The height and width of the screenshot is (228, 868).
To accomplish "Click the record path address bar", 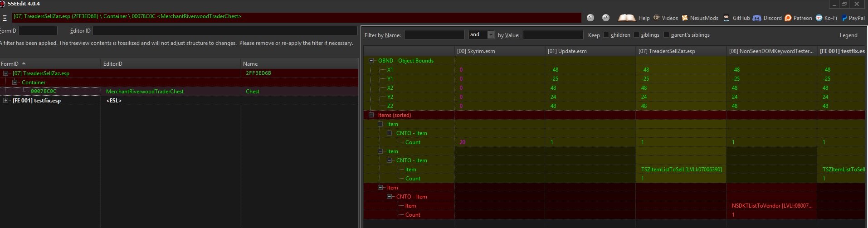I will 296,17.
